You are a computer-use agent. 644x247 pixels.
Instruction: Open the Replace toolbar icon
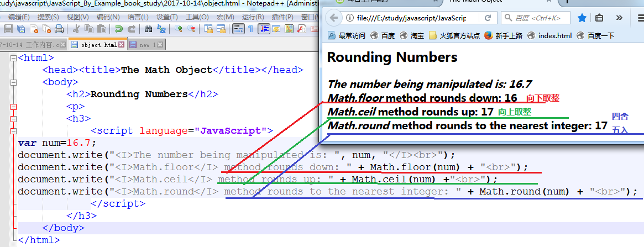tap(161, 29)
